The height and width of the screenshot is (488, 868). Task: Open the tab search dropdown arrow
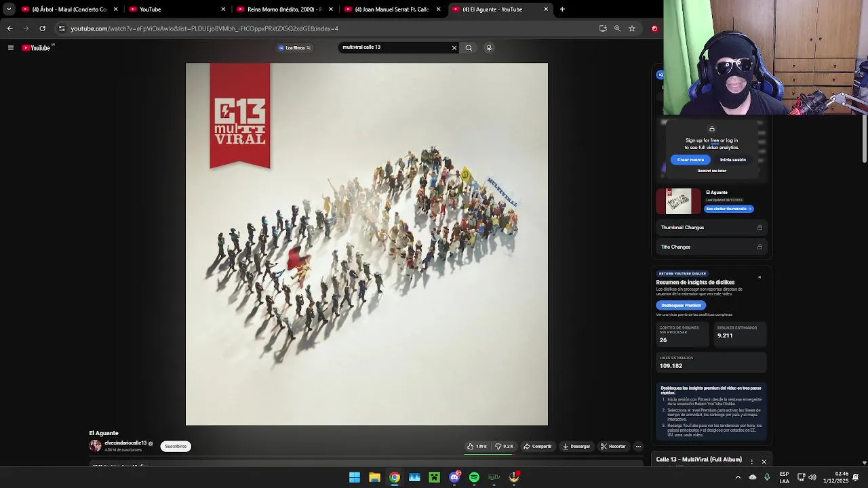click(x=8, y=9)
